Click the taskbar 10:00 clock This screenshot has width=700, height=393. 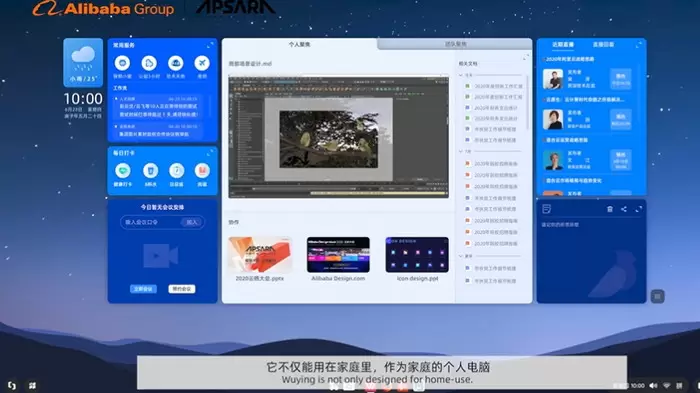tap(637, 385)
